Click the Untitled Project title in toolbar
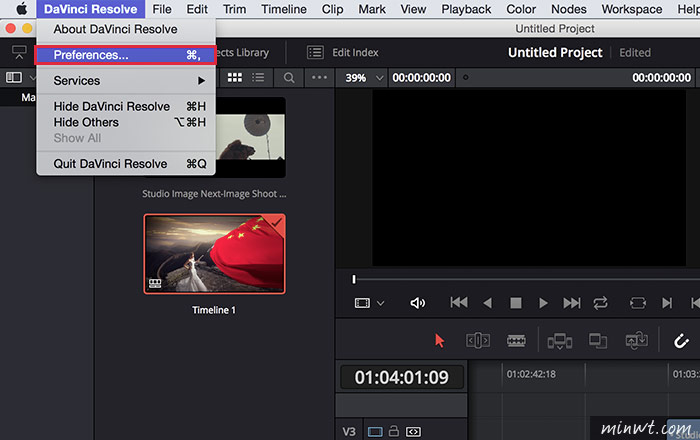 (555, 53)
